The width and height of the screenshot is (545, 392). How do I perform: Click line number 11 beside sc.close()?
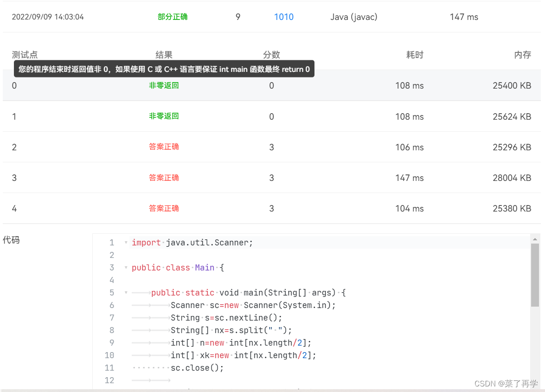(x=109, y=367)
